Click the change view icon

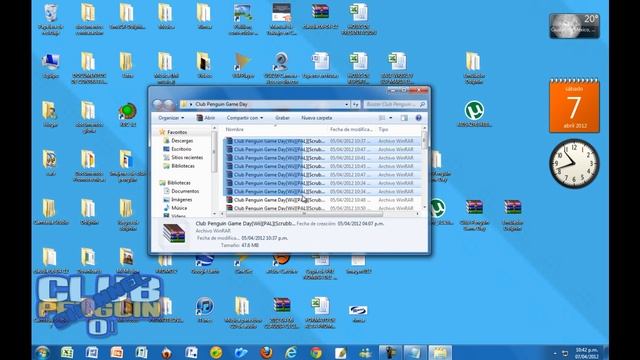(x=382, y=118)
